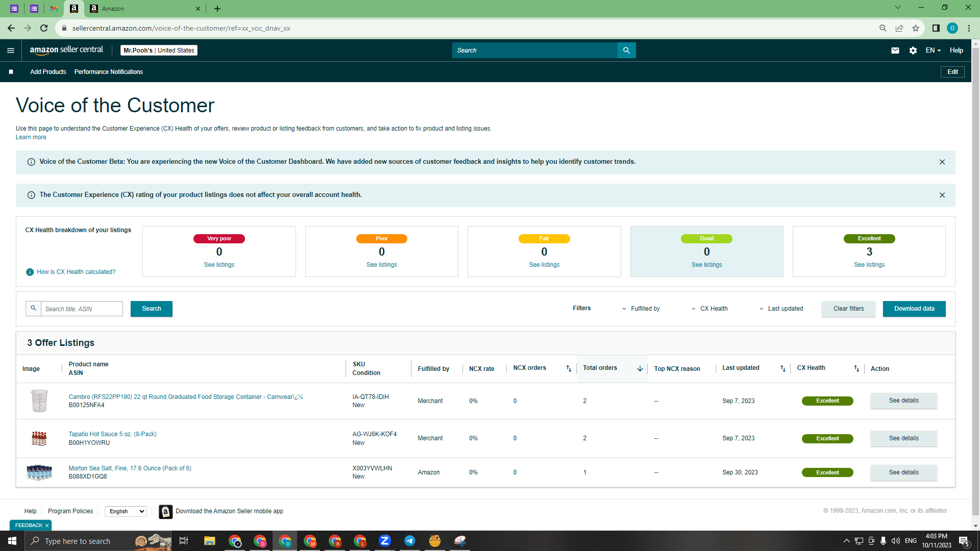This screenshot has width=980, height=551.
Task: Click the Search title, ASIN input field
Action: point(82,309)
